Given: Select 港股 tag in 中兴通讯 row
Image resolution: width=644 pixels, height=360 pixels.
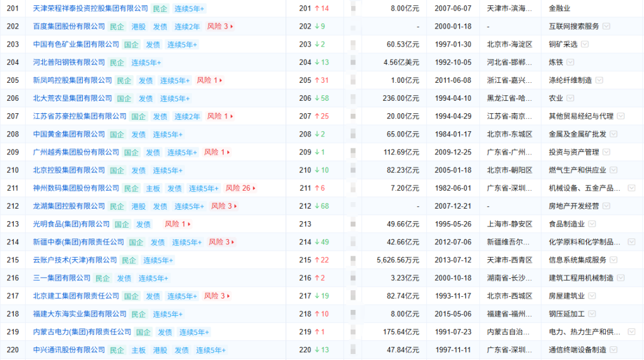Looking at the screenshot, I should pos(160,350).
